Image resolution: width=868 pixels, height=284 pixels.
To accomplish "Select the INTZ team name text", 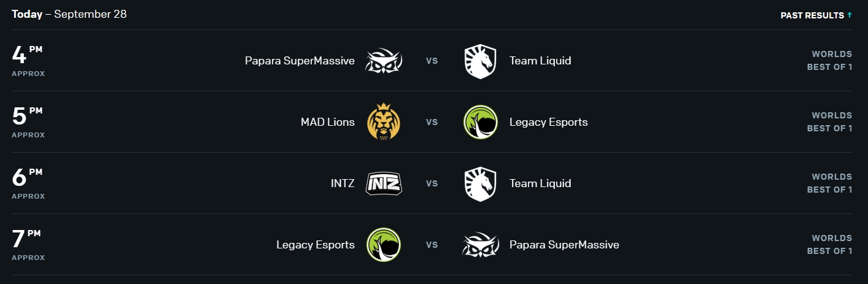I will (x=343, y=183).
